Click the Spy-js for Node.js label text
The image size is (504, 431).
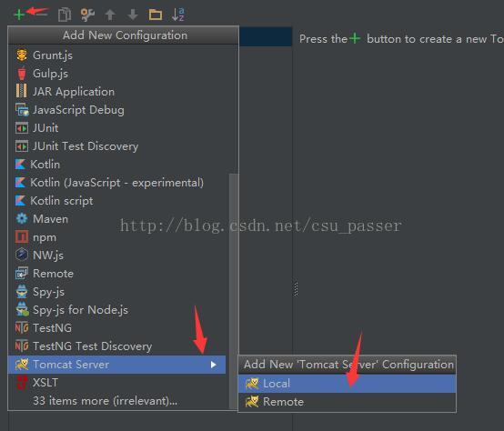(x=80, y=310)
